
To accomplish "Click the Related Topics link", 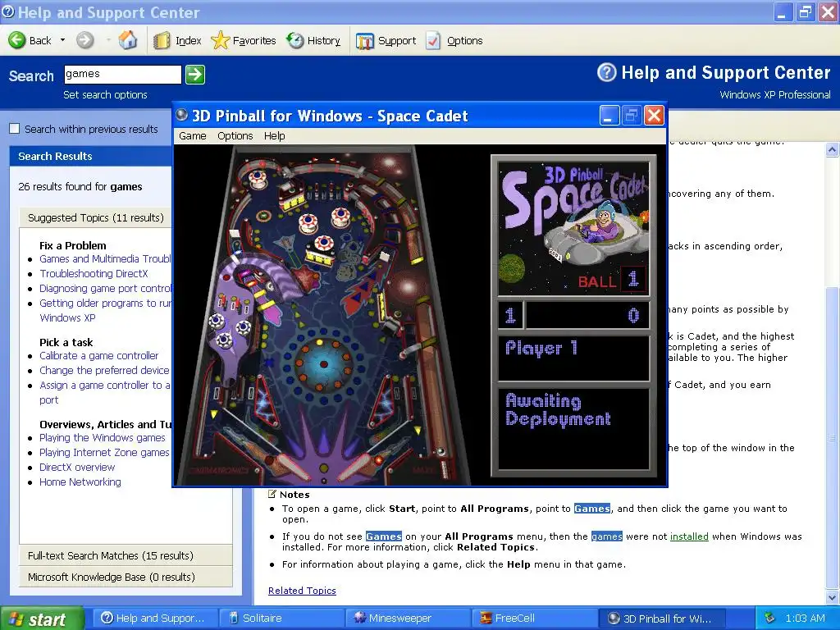I will pyautogui.click(x=302, y=591).
